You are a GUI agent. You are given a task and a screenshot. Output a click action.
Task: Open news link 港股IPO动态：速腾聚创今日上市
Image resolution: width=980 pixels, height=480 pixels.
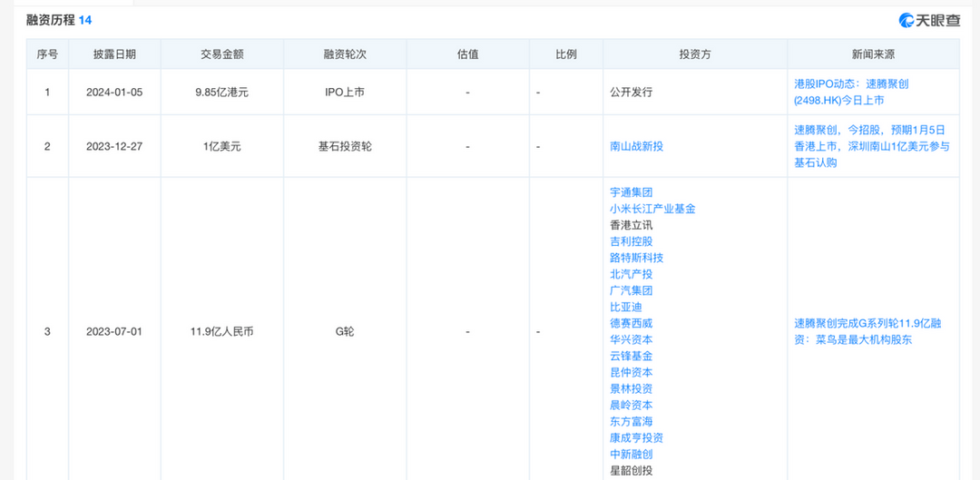click(x=851, y=92)
